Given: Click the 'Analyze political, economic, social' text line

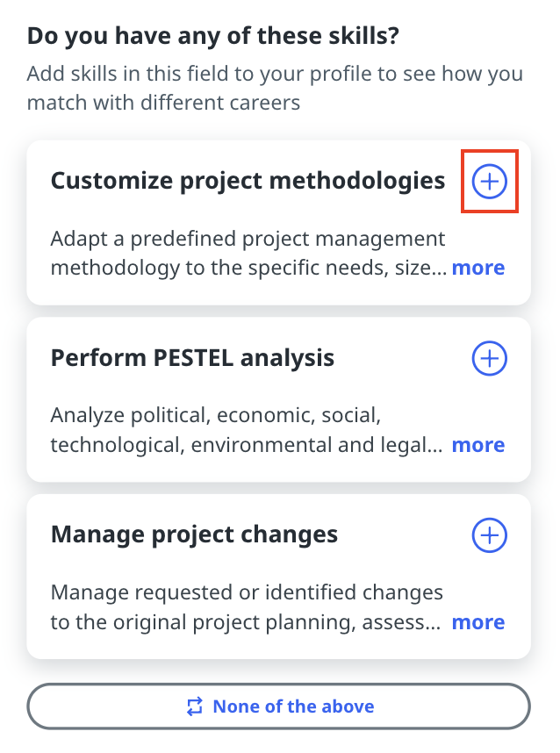Looking at the screenshot, I should 215,415.
